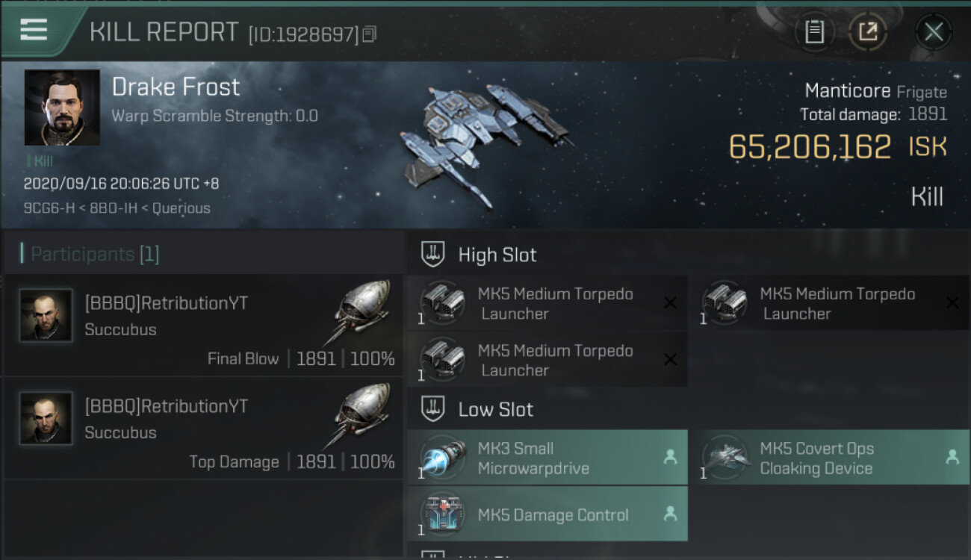Click the Participants [1] header
Screen dimensions: 971x560
point(94,254)
